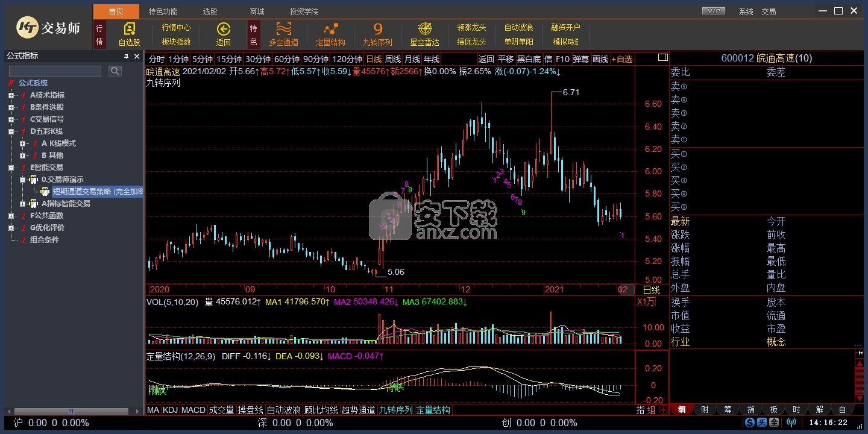Click the signal antenna status icon
The height and width of the screenshot is (434, 868).
click(791, 423)
